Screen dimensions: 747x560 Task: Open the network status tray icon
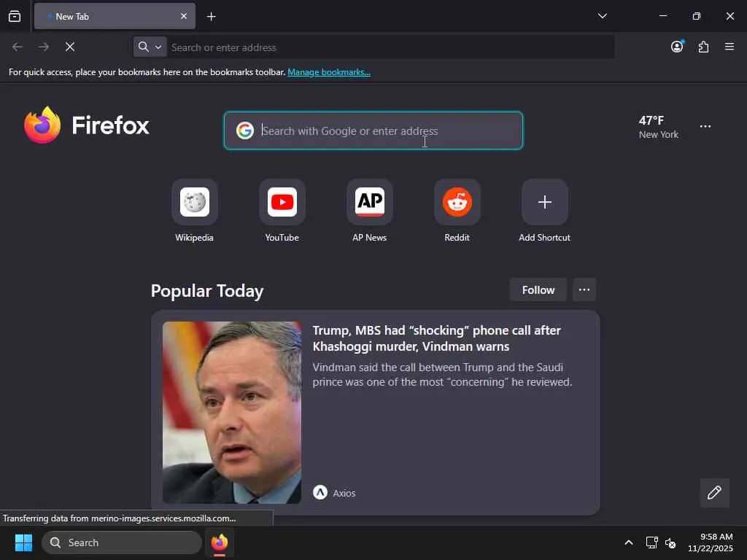pyautogui.click(x=651, y=542)
